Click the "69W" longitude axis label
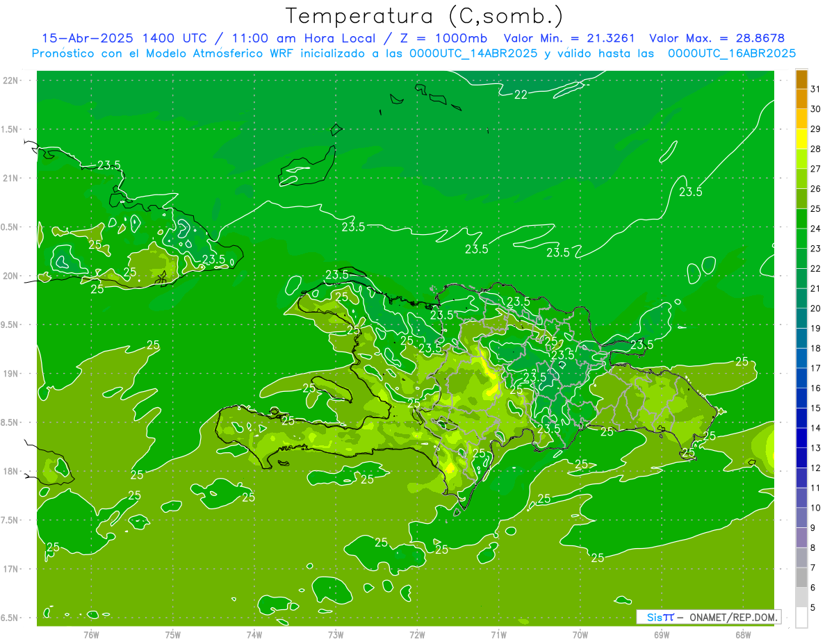 pyautogui.click(x=662, y=634)
